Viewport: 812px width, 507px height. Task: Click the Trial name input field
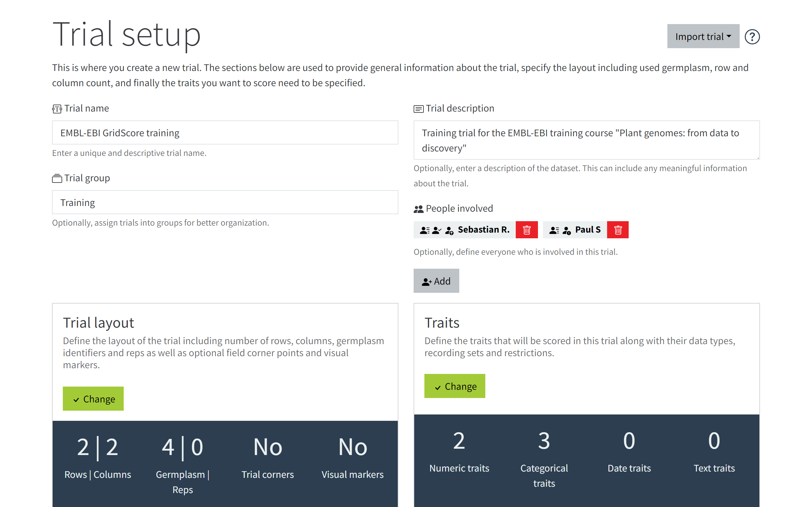pyautogui.click(x=225, y=132)
